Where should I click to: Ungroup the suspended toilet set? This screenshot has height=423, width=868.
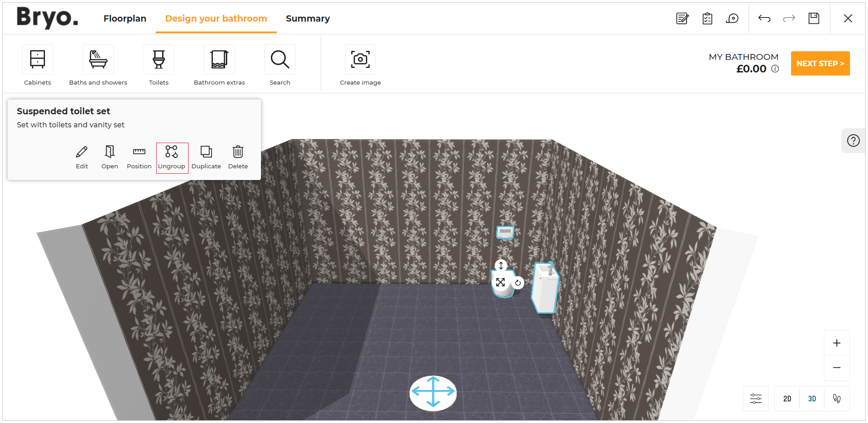171,157
